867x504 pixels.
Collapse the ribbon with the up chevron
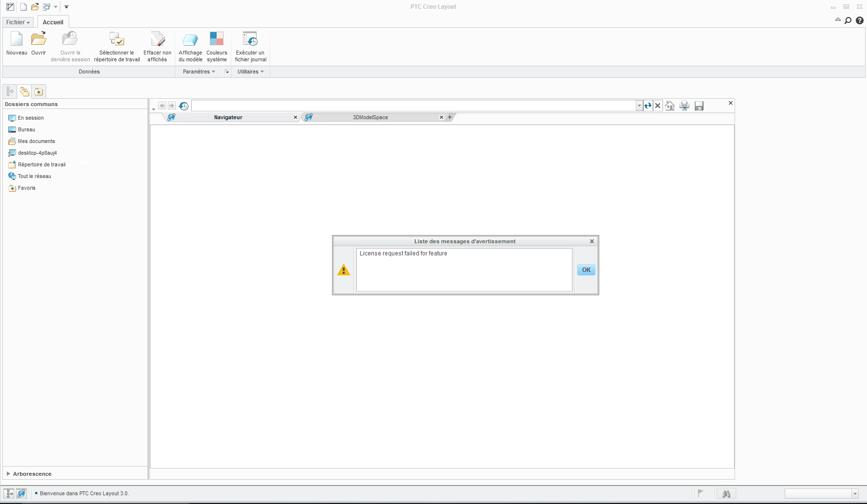[838, 20]
